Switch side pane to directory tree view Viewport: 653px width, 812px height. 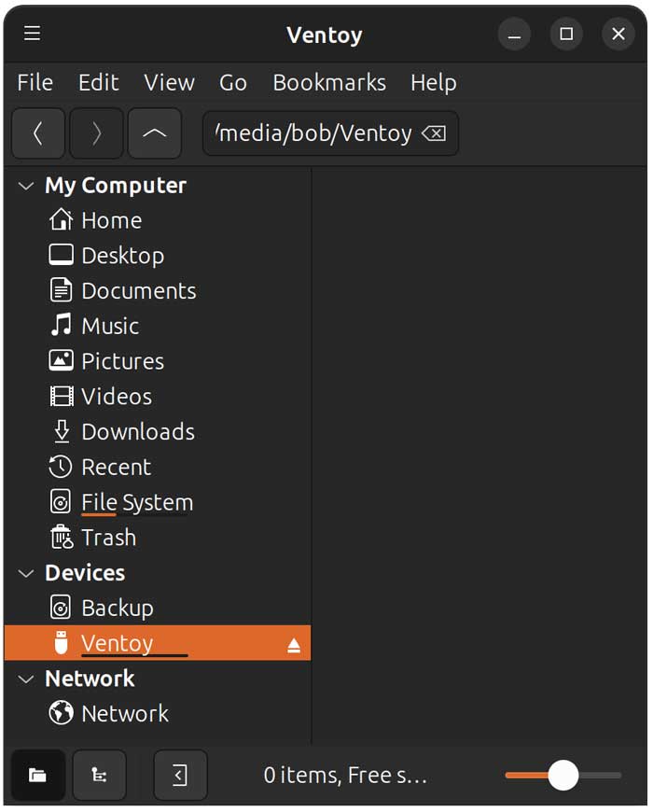99,775
